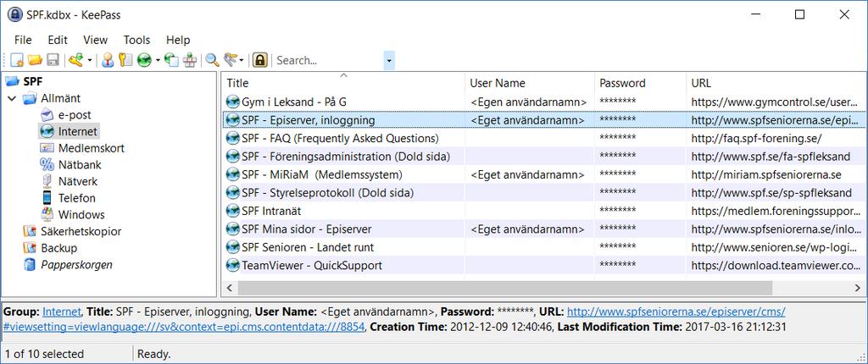Click the Internet group link in details

coord(62,312)
